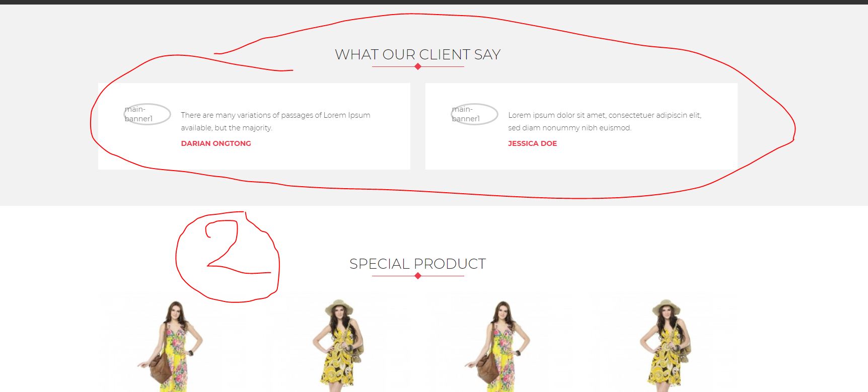Click the Jessica Doe avatar placeholder image
The height and width of the screenshot is (392, 868).
coord(474,114)
